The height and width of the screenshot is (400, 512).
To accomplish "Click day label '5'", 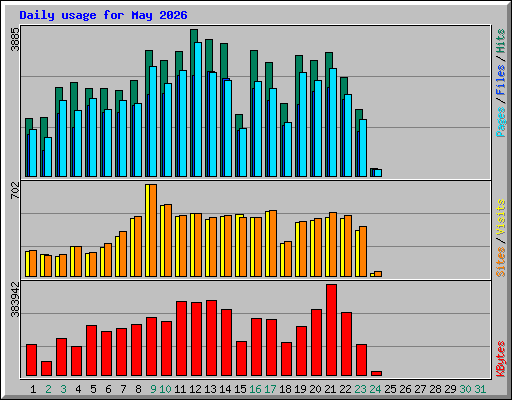I will (93, 389).
